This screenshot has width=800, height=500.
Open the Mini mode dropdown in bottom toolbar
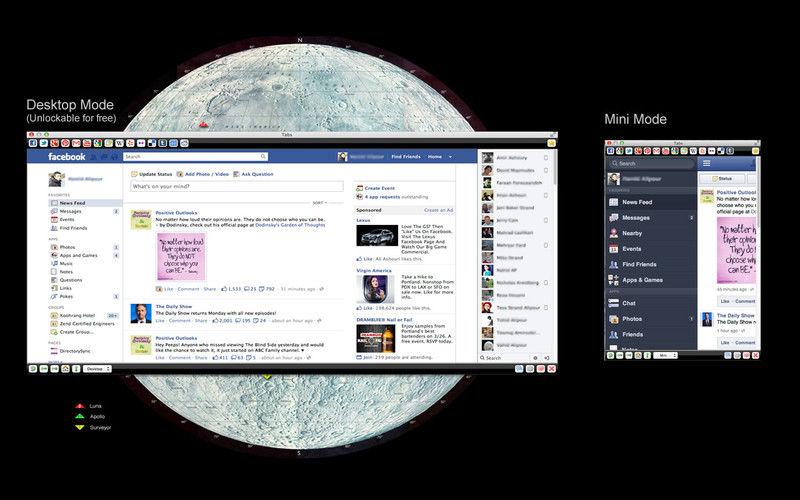coord(665,355)
